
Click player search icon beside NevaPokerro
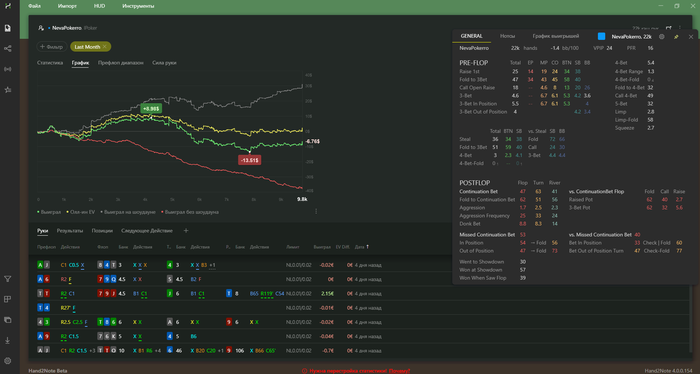(41, 28)
